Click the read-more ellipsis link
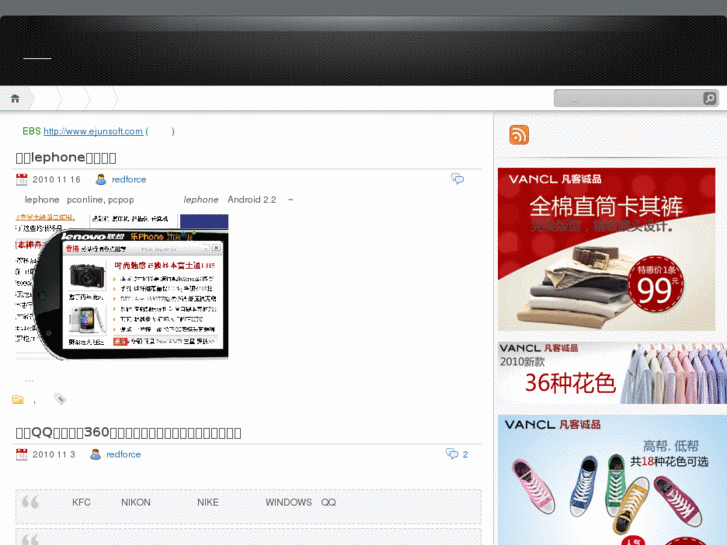Viewport: 727px width, 545px height. pyautogui.click(x=29, y=380)
